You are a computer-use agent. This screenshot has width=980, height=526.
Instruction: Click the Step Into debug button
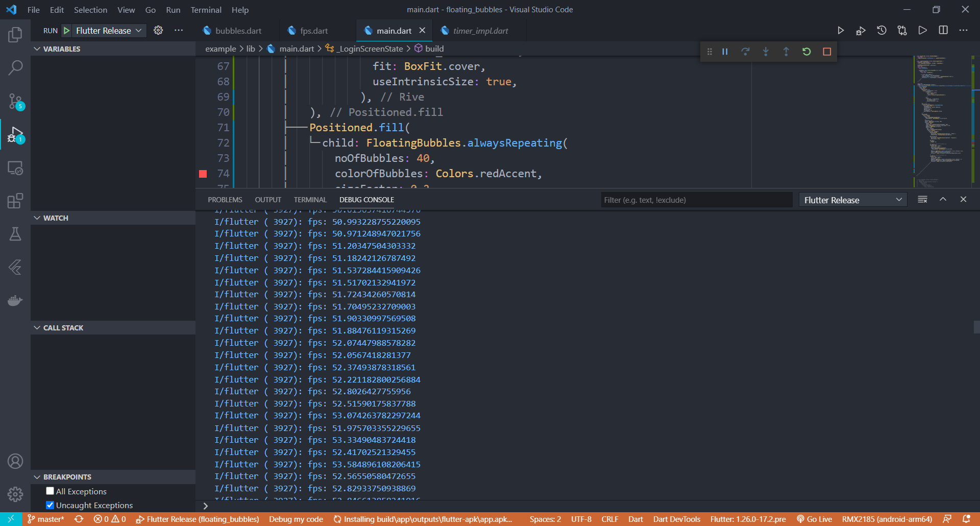pos(766,52)
